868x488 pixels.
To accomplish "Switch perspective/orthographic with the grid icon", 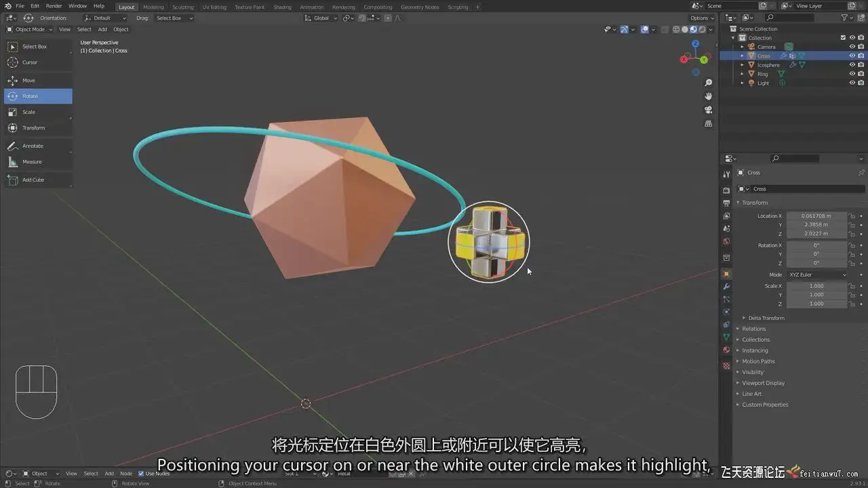I will coord(709,124).
